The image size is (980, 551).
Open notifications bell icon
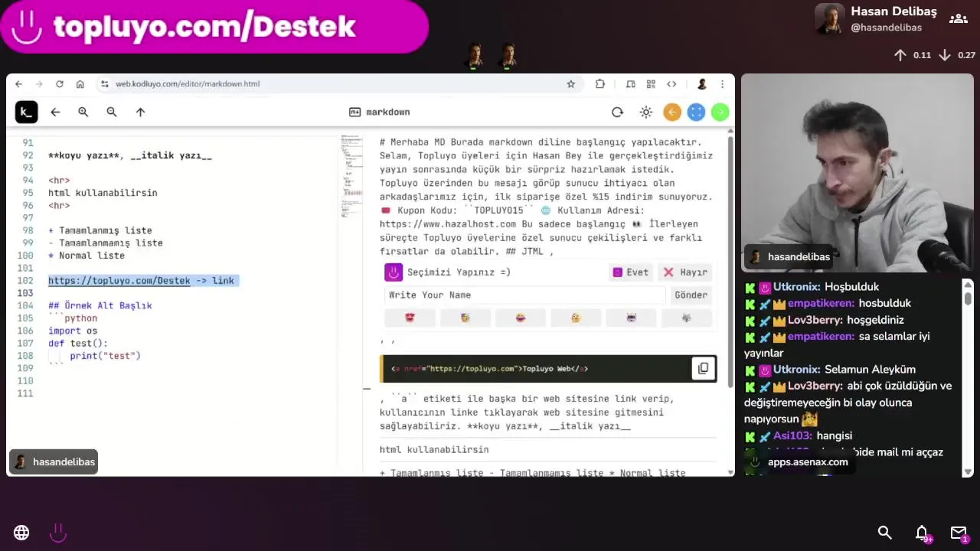pyautogui.click(x=923, y=533)
